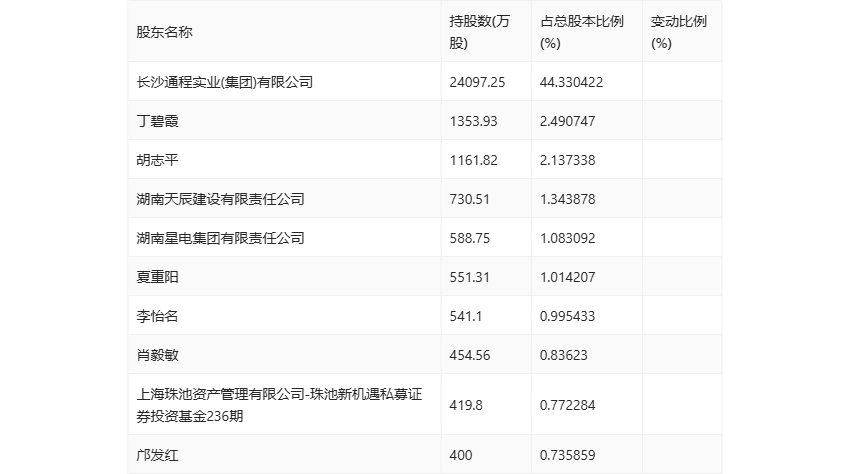The height and width of the screenshot is (474, 850).
Task: Click the value 588.75
Action: pos(469,238)
